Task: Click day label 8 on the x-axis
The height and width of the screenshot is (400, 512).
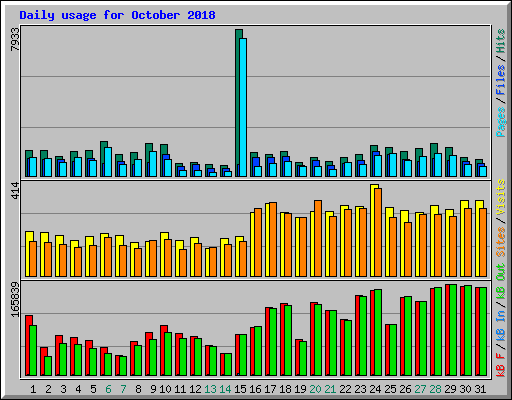Action: tap(138, 389)
